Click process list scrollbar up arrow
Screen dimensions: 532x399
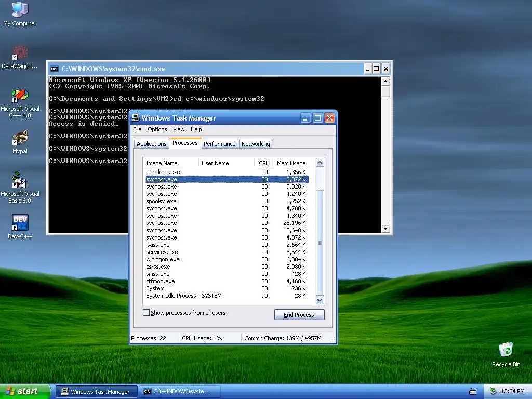[x=320, y=163]
